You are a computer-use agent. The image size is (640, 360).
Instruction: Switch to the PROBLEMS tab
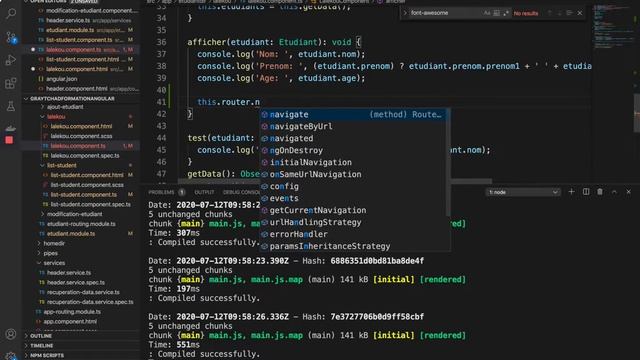[161, 192]
